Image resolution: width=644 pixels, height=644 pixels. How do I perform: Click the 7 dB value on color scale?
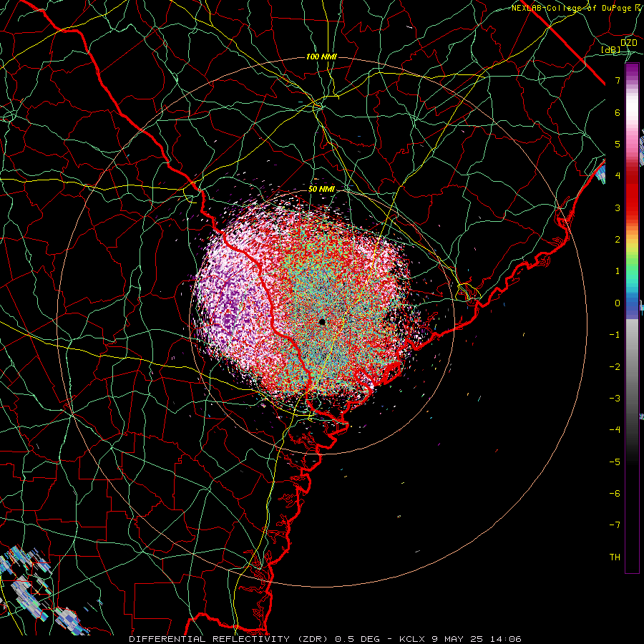(x=618, y=80)
